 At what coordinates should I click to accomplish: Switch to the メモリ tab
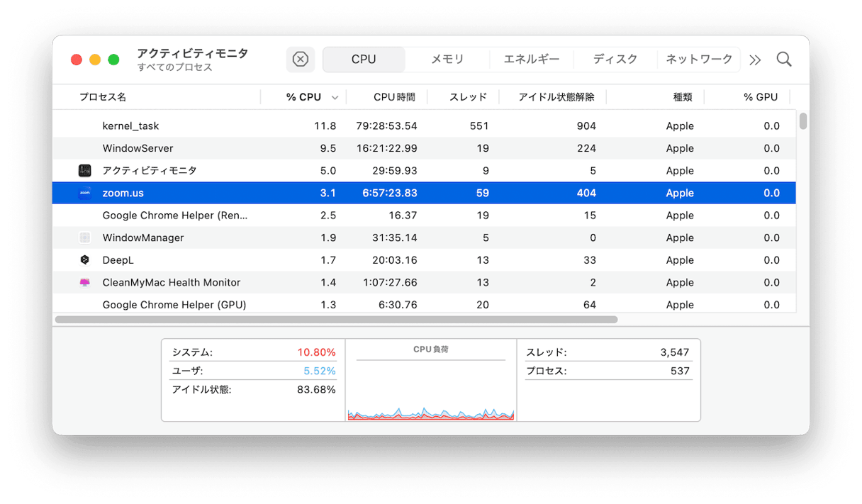447,60
